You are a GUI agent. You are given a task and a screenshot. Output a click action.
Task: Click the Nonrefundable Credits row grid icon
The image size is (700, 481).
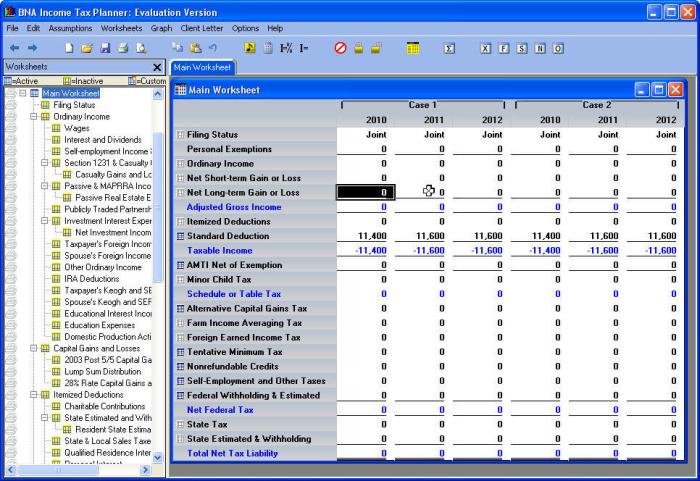(180, 366)
